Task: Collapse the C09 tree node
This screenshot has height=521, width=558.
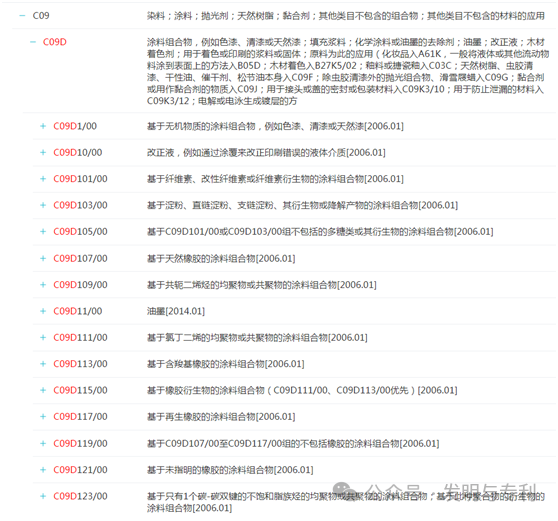Action: pyautogui.click(x=22, y=16)
